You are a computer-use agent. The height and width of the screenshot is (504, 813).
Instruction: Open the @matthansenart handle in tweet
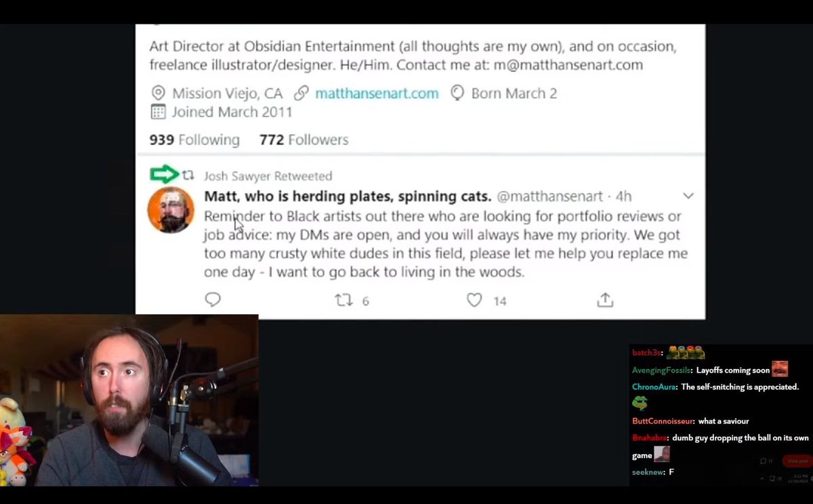(x=549, y=196)
